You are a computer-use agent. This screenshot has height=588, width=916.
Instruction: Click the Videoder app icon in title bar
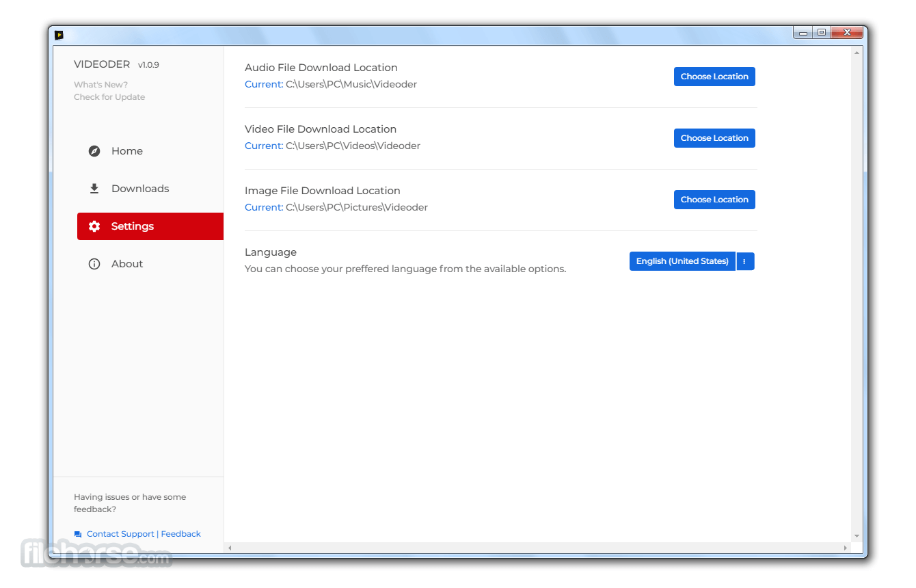tap(59, 35)
